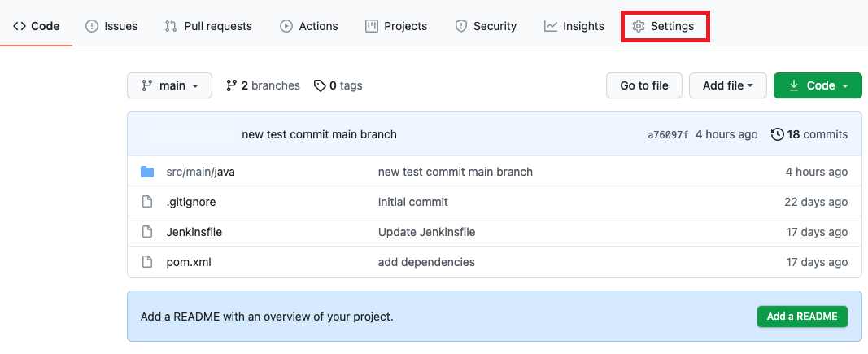The image size is (868, 354).
Task: Open the Update Jenkinsfile commit link
Action: 427,232
